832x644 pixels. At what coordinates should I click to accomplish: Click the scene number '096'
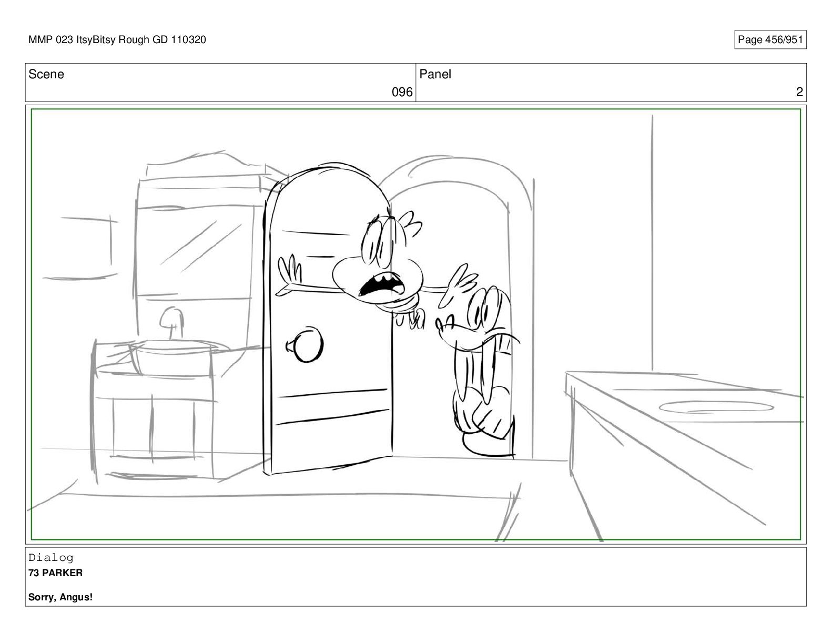[x=402, y=92]
